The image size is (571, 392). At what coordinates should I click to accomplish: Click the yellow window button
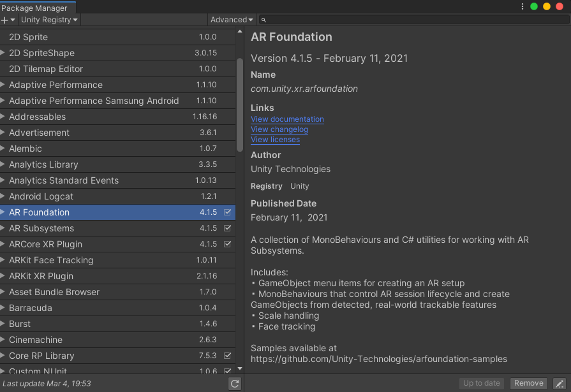[547, 6]
